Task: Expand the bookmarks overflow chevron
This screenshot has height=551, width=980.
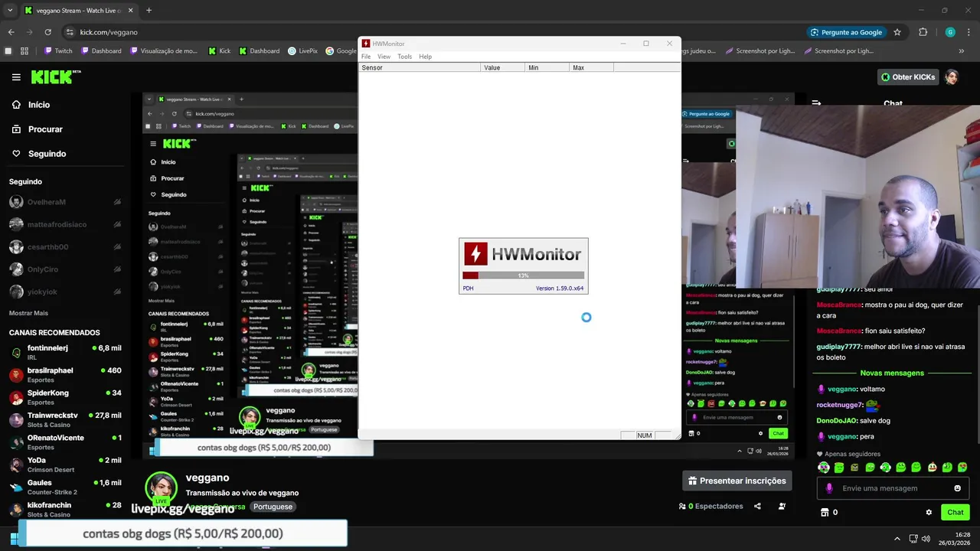Action: [962, 51]
